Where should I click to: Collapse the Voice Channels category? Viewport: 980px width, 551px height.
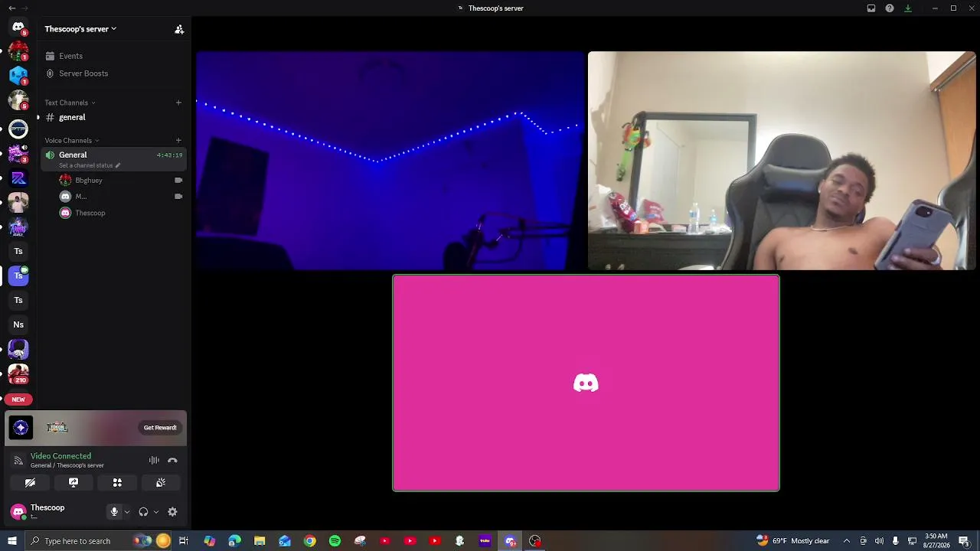(x=72, y=141)
